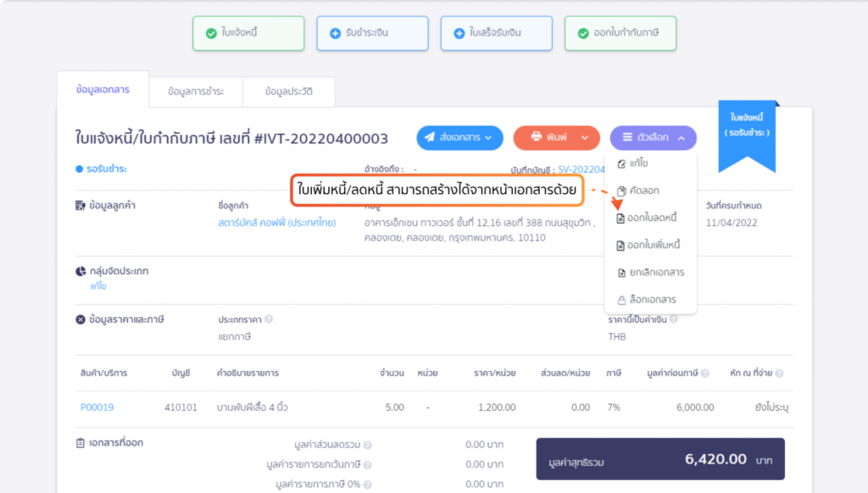This screenshot has height=493, width=868.
Task: Open the ข้อมูลการชำระ tab
Action: tap(196, 91)
